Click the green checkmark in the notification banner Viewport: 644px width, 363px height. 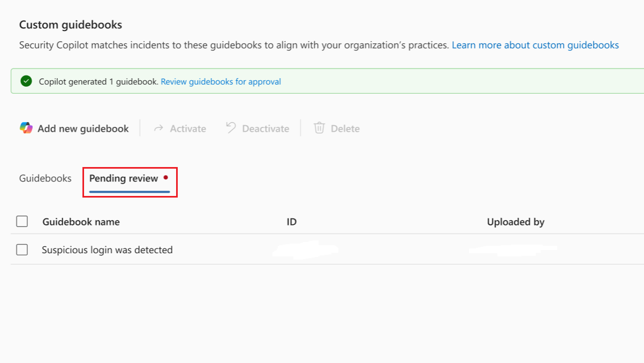26,81
